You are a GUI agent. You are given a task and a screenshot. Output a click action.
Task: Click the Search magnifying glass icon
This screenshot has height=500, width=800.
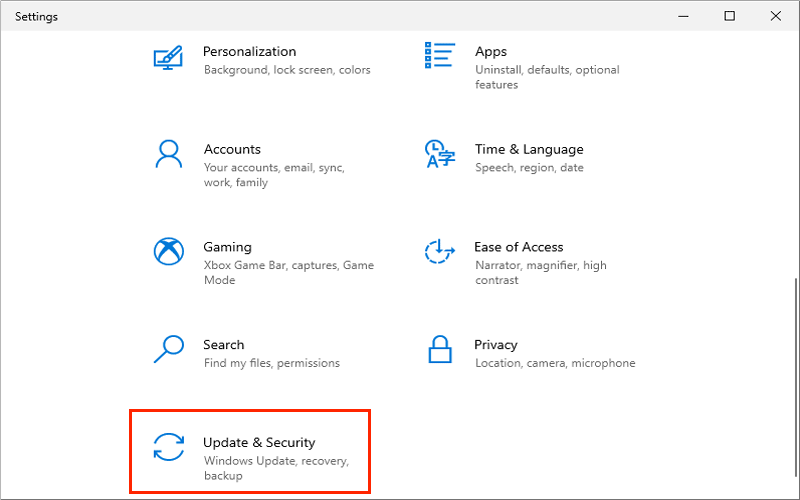tap(169, 349)
